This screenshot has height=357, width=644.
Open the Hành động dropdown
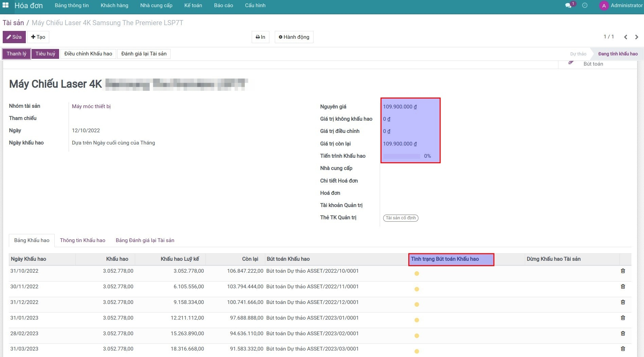pos(294,37)
